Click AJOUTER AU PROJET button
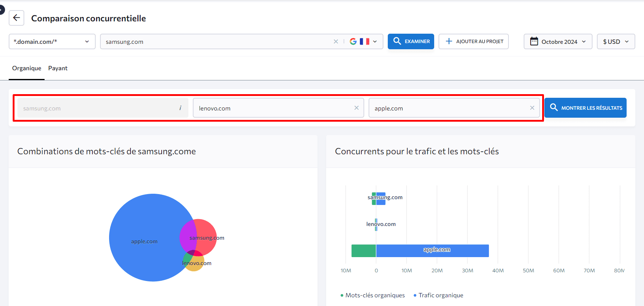644x306 pixels. 474,41
